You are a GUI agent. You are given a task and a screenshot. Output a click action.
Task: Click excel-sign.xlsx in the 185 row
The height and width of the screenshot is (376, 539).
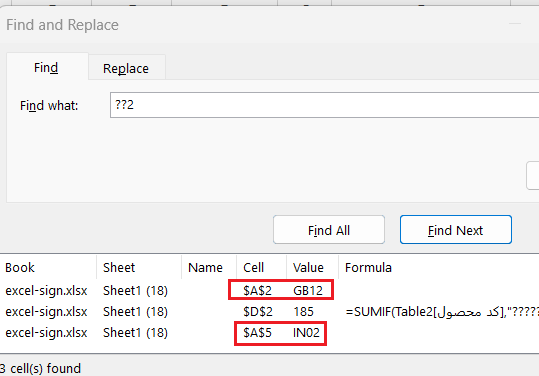point(46,312)
